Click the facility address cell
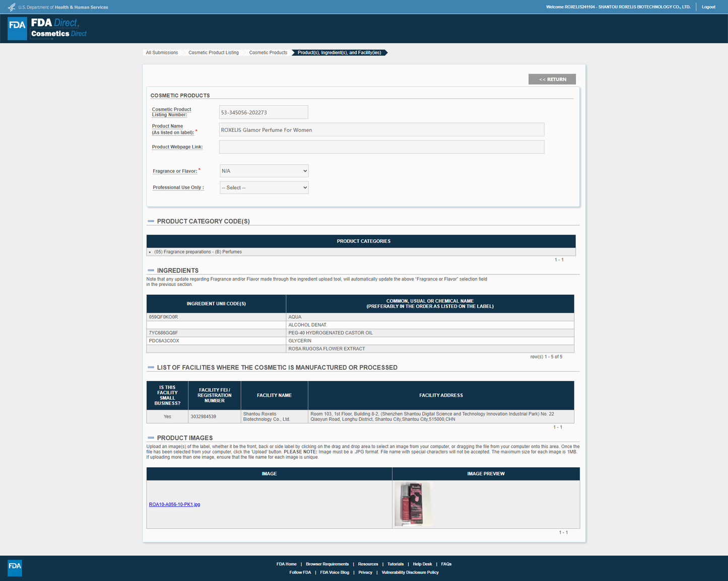The width and height of the screenshot is (728, 581). click(x=441, y=416)
